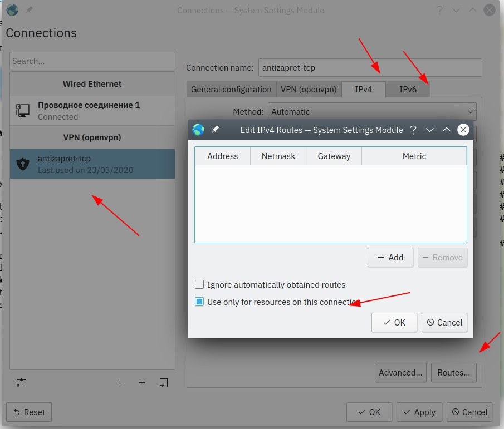Click the Connection name field with antizapret-tcp
Screen dimensions: 504x429
click(x=370, y=68)
